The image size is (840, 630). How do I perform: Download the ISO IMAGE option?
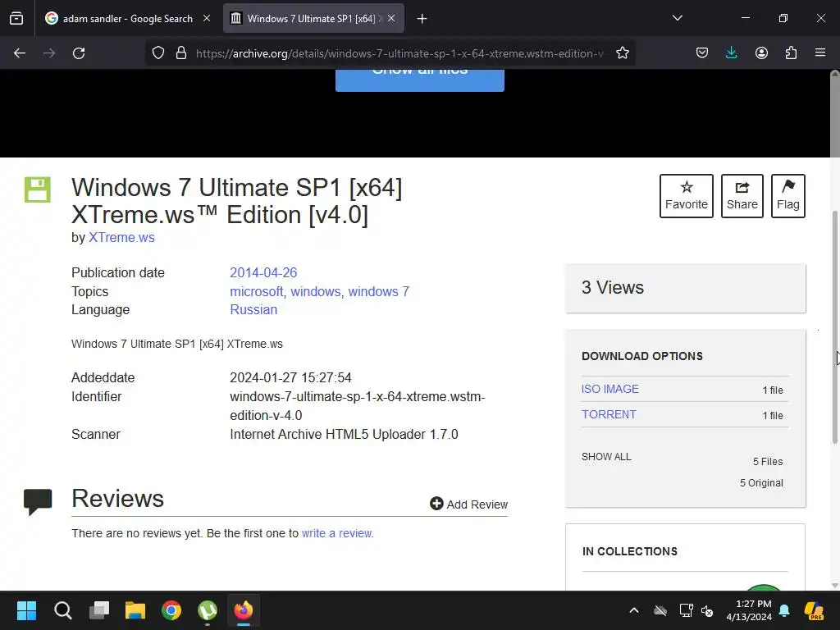[610, 389]
